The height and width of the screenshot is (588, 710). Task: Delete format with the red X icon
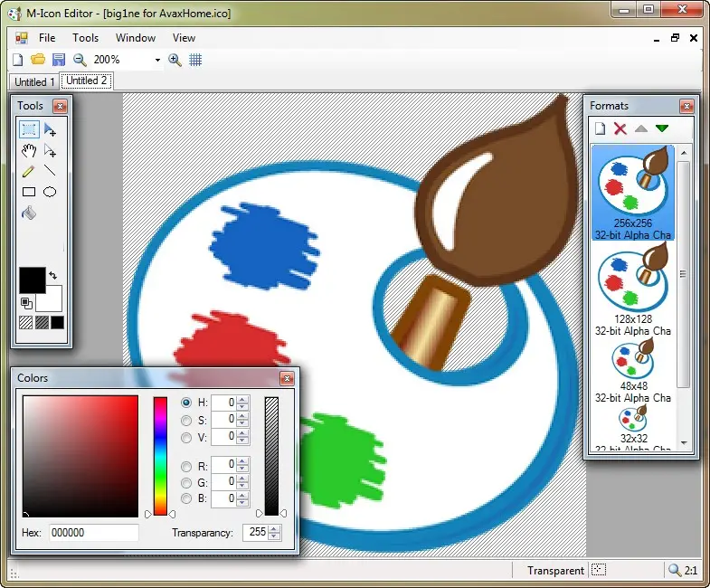click(x=620, y=128)
